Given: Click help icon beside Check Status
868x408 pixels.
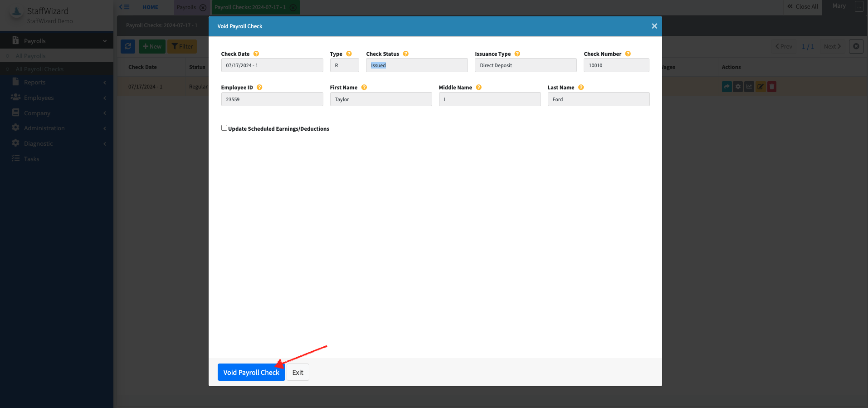Looking at the screenshot, I should 406,54.
